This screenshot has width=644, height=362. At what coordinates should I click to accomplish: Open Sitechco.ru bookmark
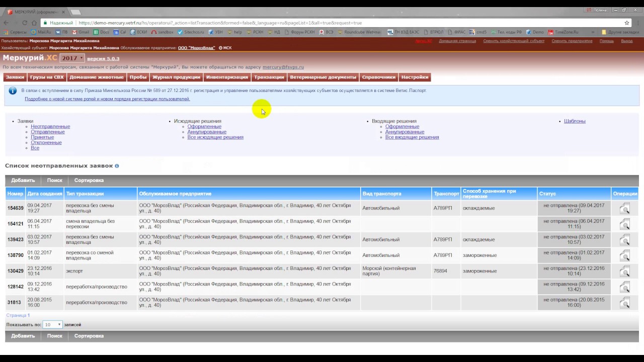[191, 32]
